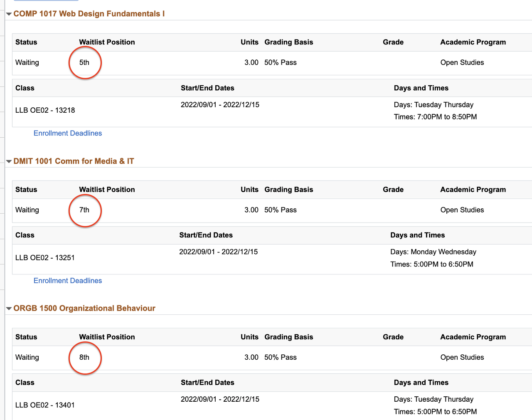The height and width of the screenshot is (420, 532).
Task: Click class LLB OE02 - 13251
Action: click(45, 258)
